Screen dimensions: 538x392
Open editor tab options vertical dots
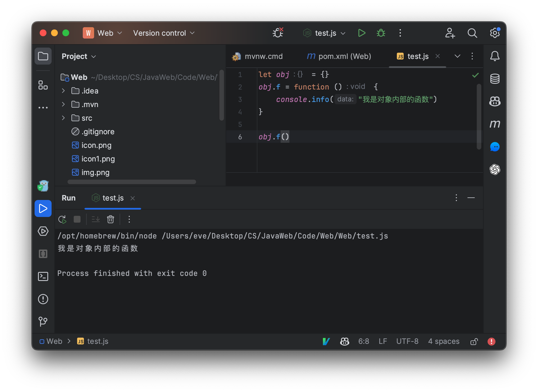click(x=472, y=56)
